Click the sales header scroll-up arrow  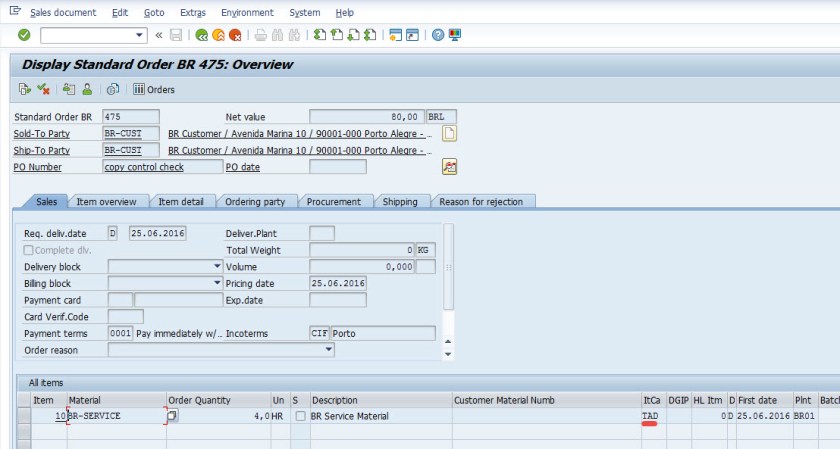tap(448, 341)
